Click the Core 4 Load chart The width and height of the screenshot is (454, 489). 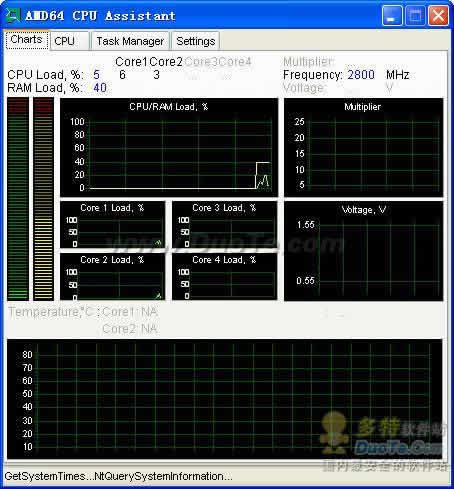(225, 277)
